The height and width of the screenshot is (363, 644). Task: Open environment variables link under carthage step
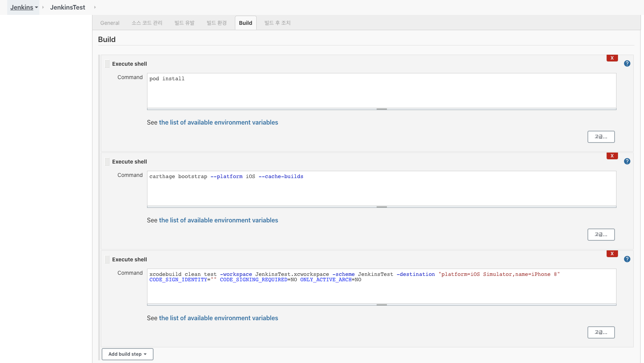[218, 220]
